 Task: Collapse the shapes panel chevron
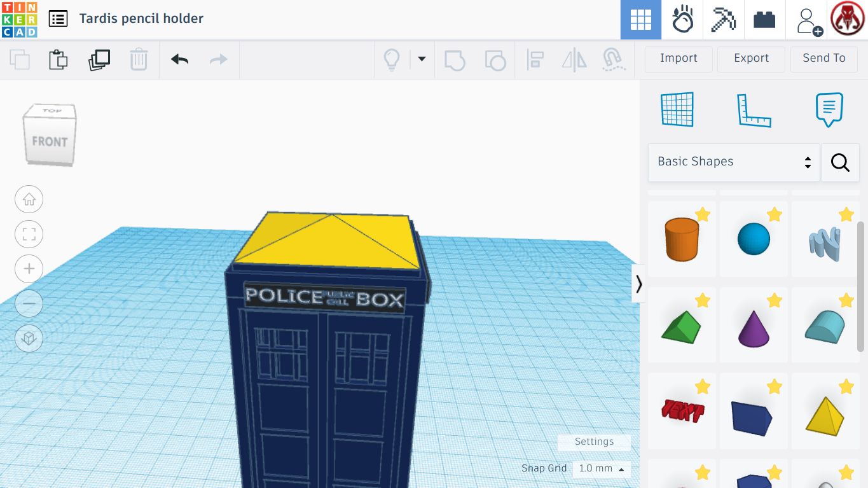pos(638,284)
